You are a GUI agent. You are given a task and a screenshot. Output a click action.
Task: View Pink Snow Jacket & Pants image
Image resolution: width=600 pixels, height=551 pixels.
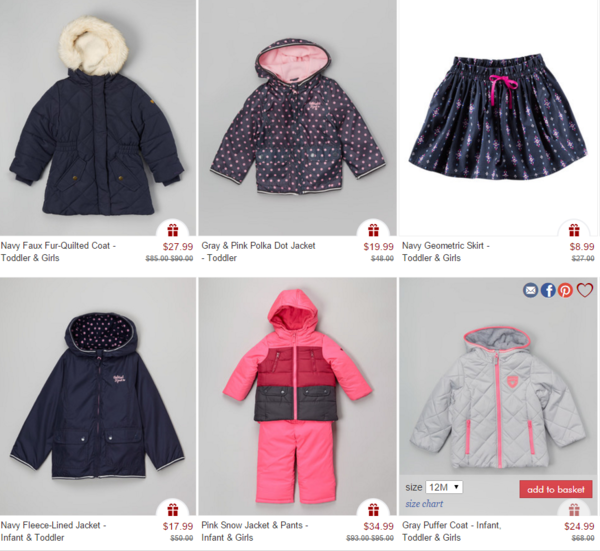pos(298,396)
